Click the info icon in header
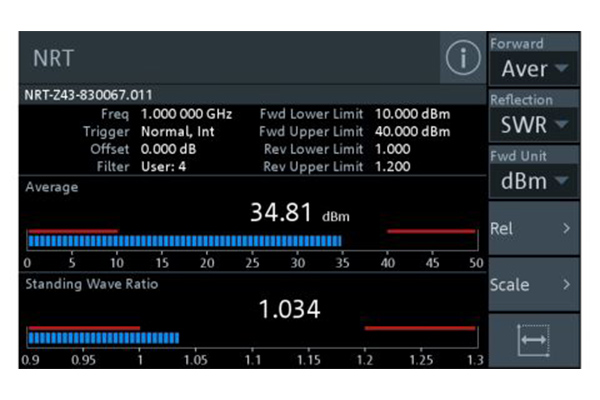This screenshot has height=400, width=600. [461, 60]
